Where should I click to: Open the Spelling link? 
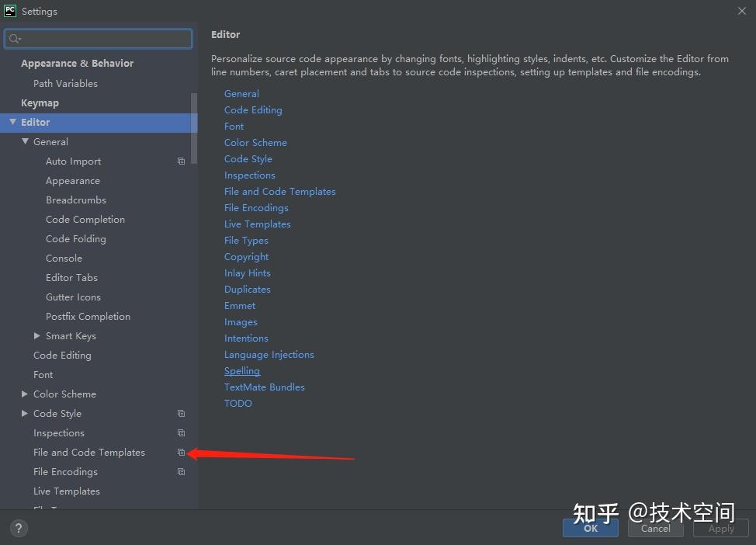coord(242,371)
